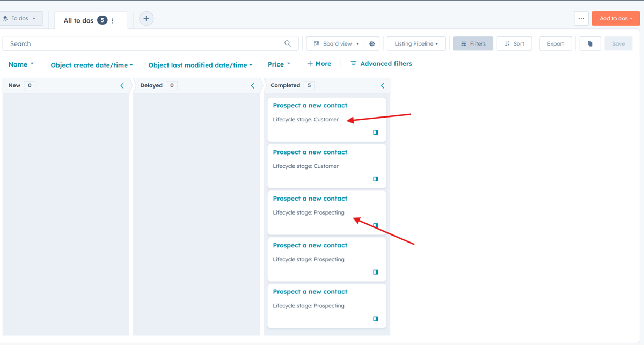644x345 pixels.
Task: Open All to dos tab options menu
Action: pyautogui.click(x=113, y=21)
